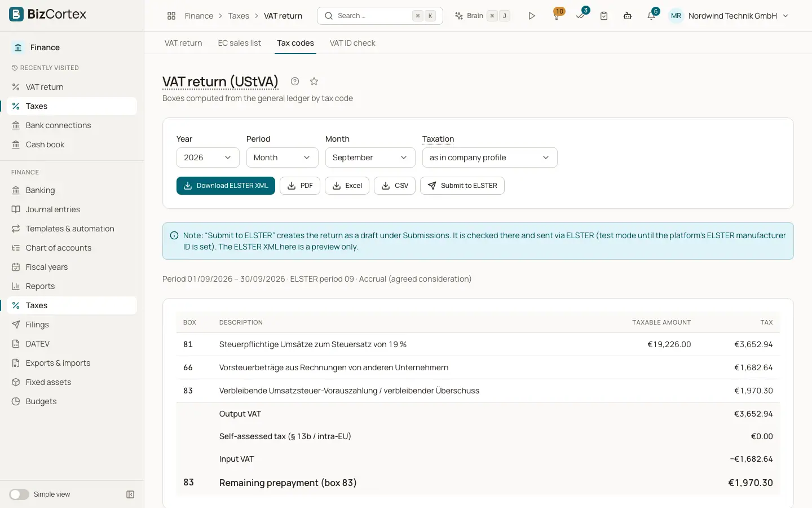Screen dimensions: 812x508
Task: Click the info icon in the note banner
Action: tap(174, 235)
